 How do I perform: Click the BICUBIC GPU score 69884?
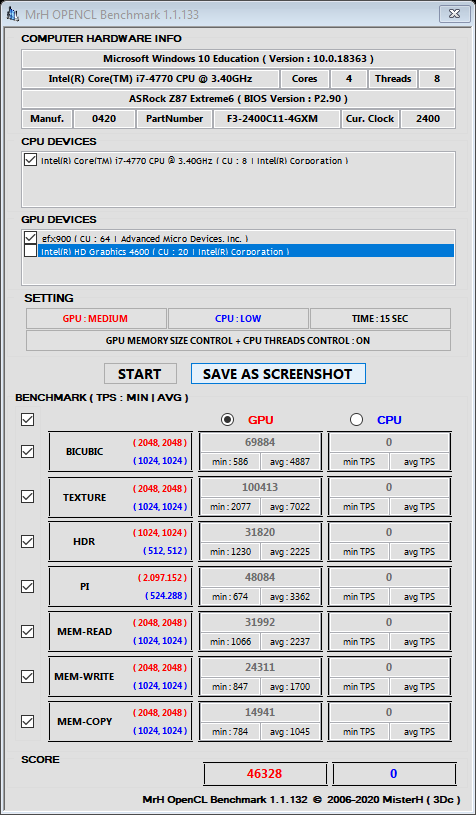pyautogui.click(x=260, y=442)
